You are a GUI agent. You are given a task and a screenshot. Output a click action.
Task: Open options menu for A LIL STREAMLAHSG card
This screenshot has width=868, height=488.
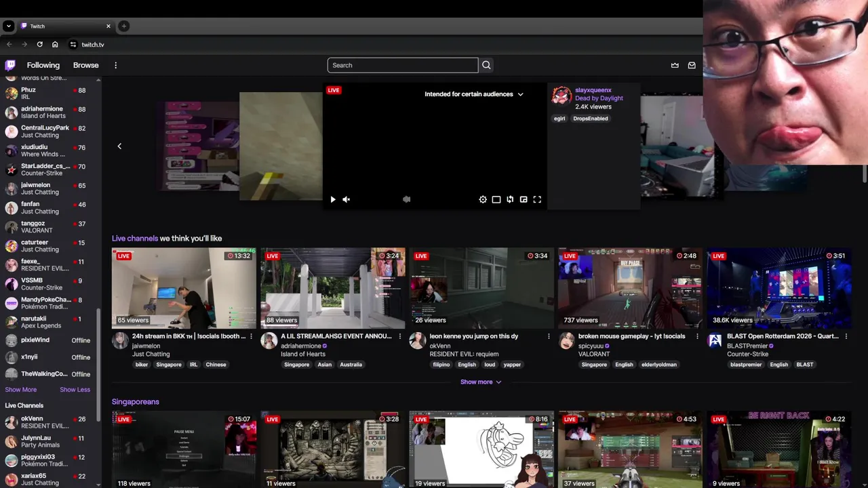(x=400, y=336)
